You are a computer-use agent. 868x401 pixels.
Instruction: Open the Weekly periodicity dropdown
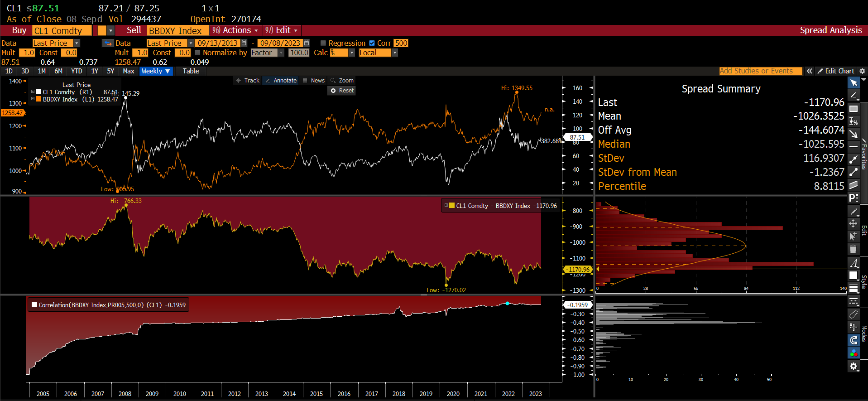coord(156,71)
